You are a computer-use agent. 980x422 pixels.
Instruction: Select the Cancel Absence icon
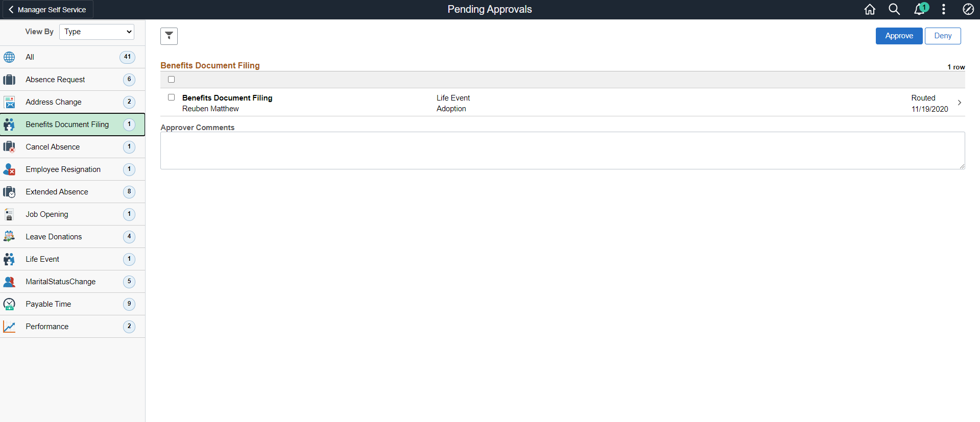pyautogui.click(x=9, y=147)
